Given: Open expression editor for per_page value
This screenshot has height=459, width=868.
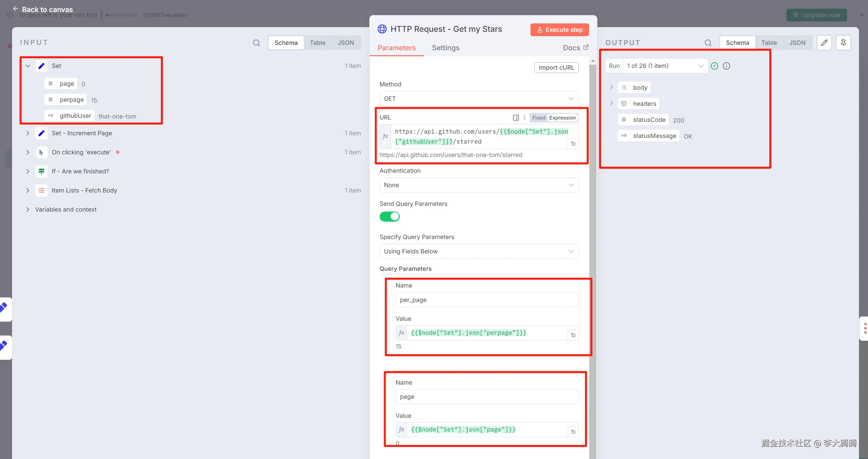Looking at the screenshot, I should coord(573,335).
